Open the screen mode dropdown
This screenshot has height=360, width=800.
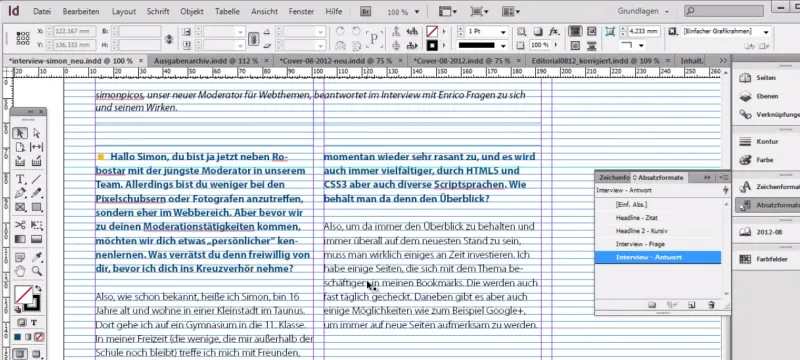click(480, 12)
